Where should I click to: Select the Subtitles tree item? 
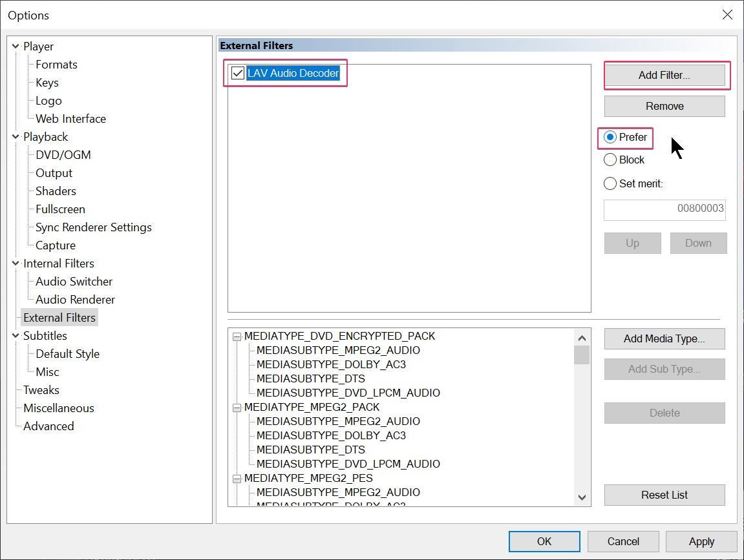click(45, 336)
